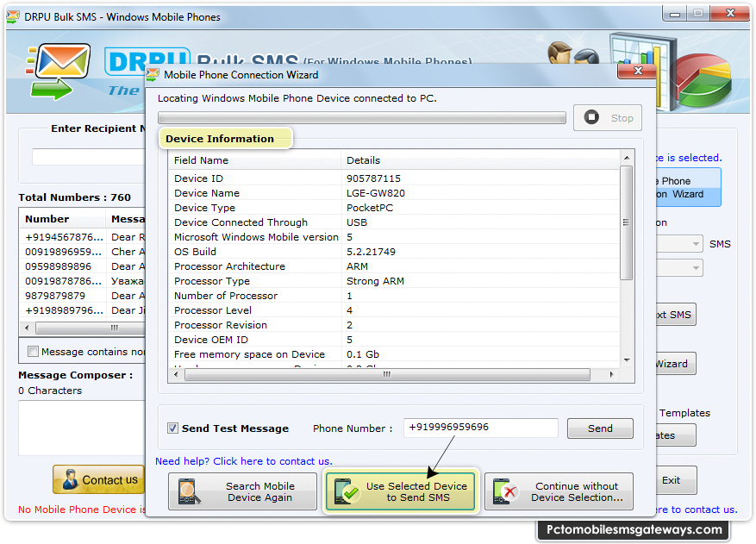This screenshot has width=756, height=544.
Task: Click the device locating progress bar
Action: [x=361, y=118]
